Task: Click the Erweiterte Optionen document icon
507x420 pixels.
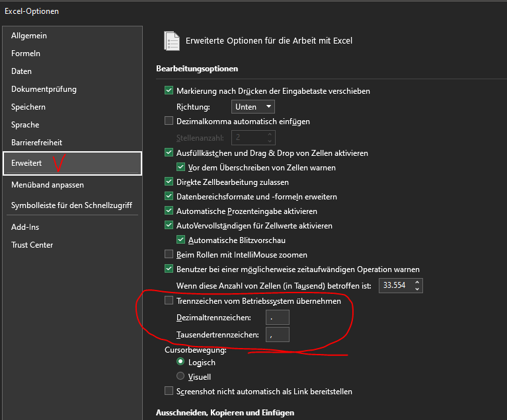Action: point(172,41)
